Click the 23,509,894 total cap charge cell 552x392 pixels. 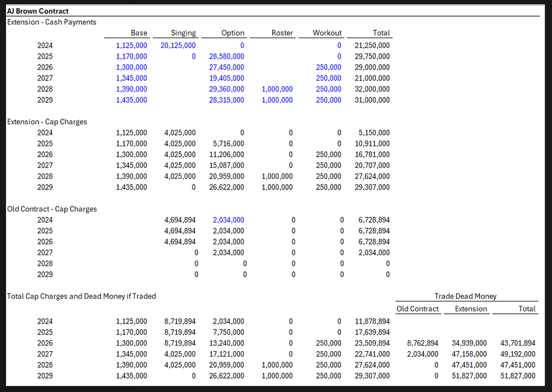tap(372, 343)
